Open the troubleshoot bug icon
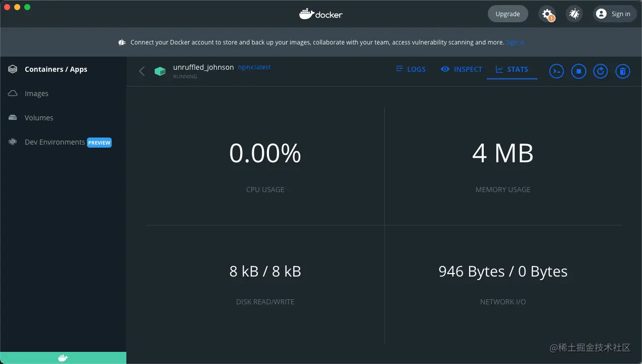642x364 pixels. point(574,14)
